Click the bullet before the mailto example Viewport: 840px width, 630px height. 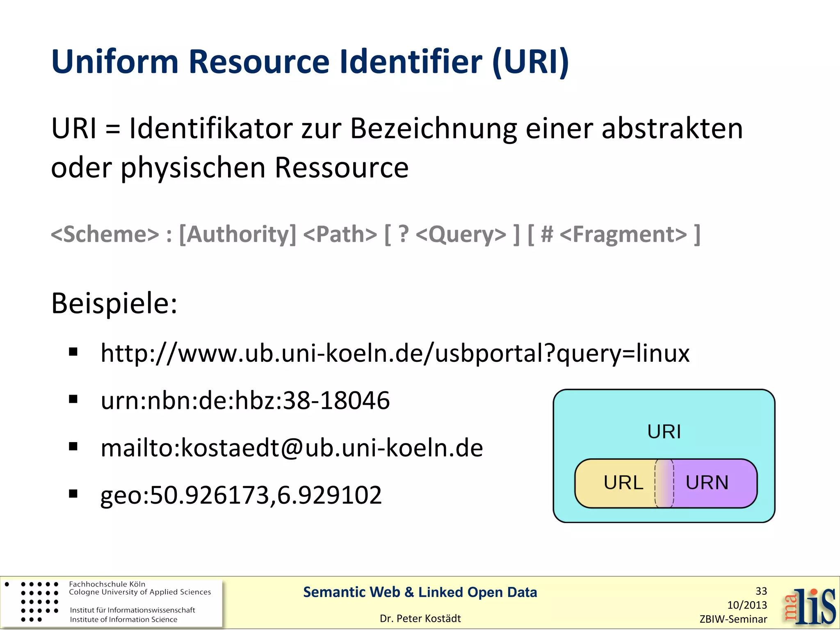tap(73, 446)
